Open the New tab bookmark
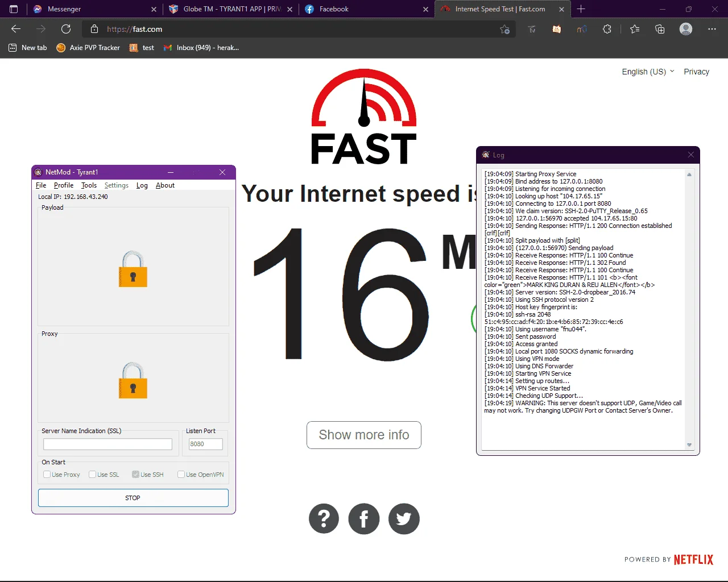The width and height of the screenshot is (728, 582). point(28,48)
